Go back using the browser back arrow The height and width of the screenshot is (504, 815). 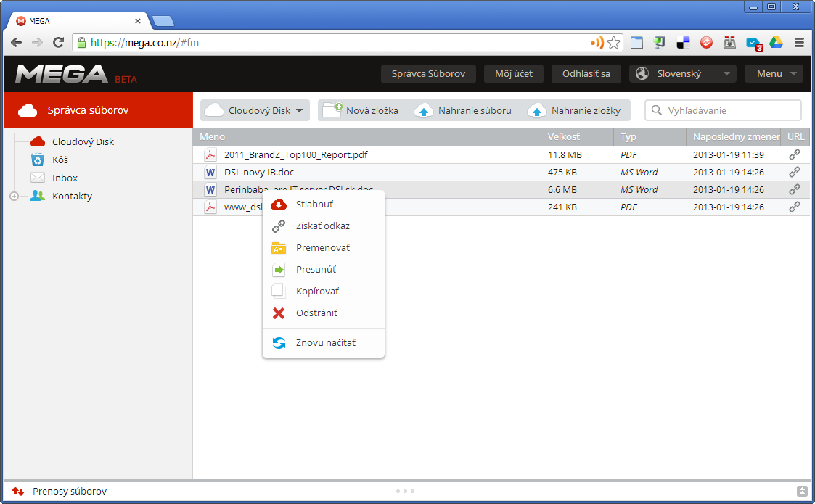coord(16,43)
